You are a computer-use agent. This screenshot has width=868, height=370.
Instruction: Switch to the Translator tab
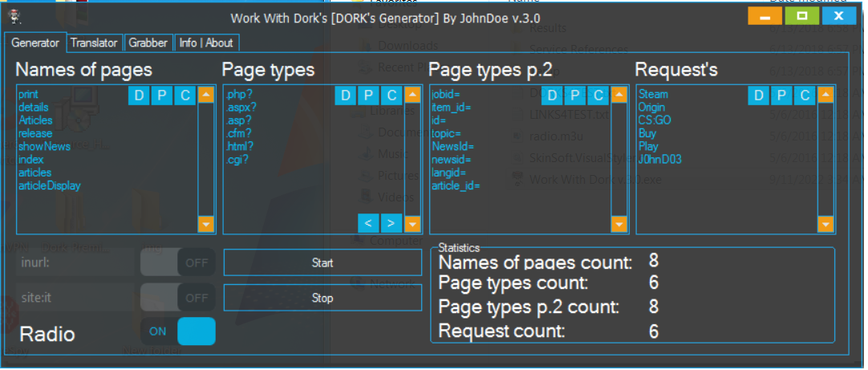[94, 43]
